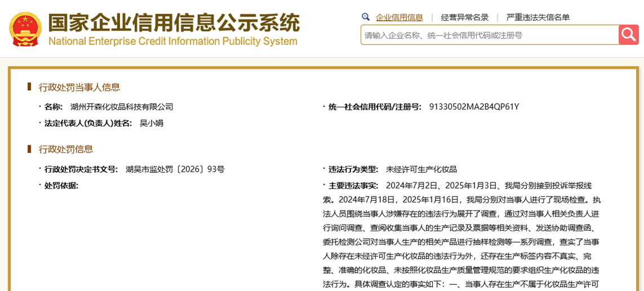Click the brown bar marker beside 行政处罚信息

(29, 149)
